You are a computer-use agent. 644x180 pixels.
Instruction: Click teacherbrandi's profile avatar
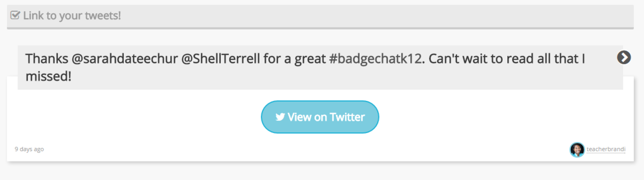(x=577, y=150)
